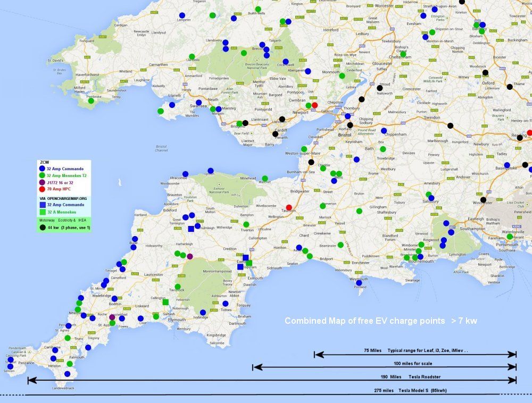Select the blue marker at Bodmin
The image size is (532, 403).
tap(114, 299)
